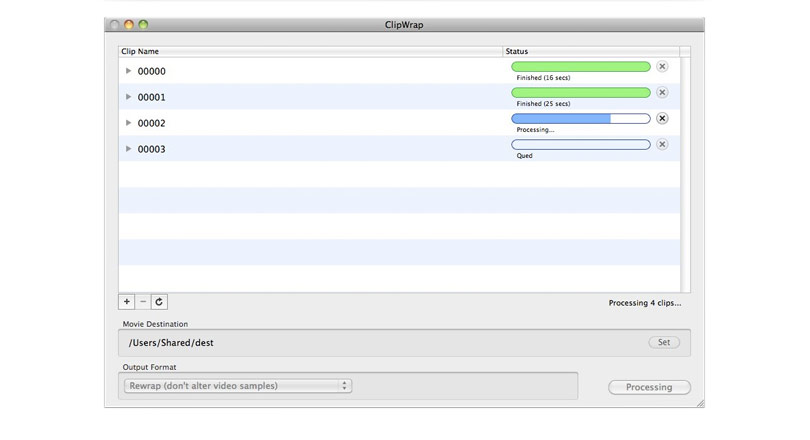Click the 'Finished (25 secs)' status text

click(x=543, y=103)
